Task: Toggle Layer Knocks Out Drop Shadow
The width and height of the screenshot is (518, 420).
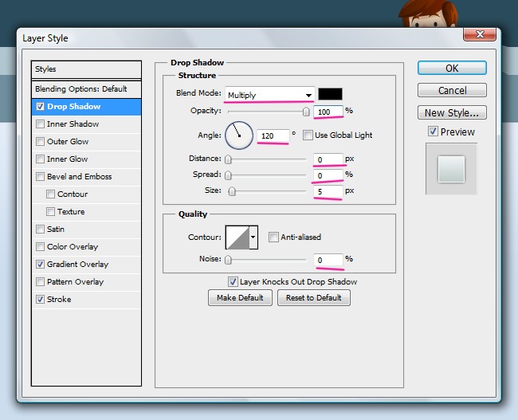Action: click(233, 281)
